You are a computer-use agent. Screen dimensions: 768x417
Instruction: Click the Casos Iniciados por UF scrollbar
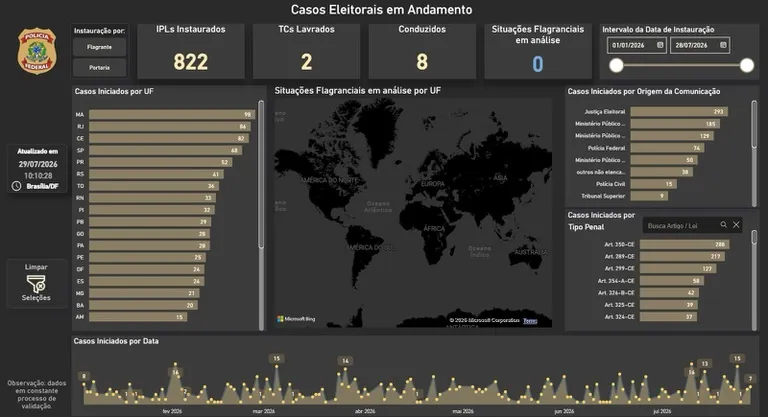tap(261, 174)
